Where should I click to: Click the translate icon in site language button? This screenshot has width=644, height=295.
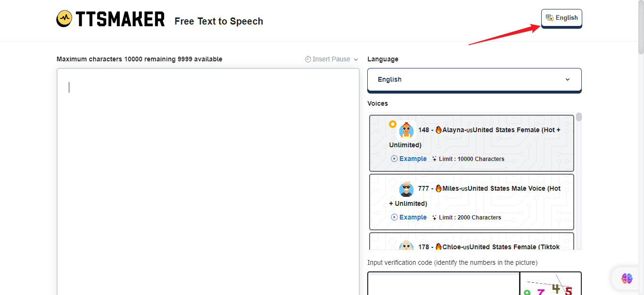(549, 18)
